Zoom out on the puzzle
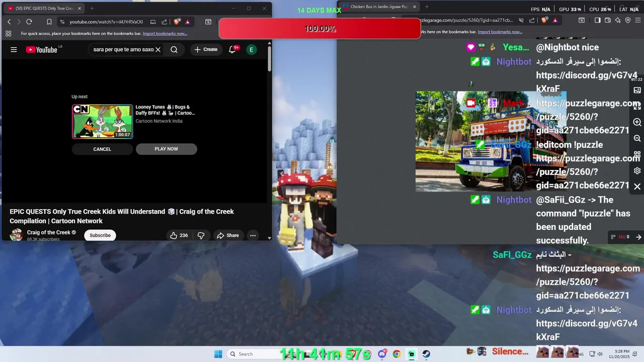This screenshot has height=362, width=644. click(x=637, y=138)
